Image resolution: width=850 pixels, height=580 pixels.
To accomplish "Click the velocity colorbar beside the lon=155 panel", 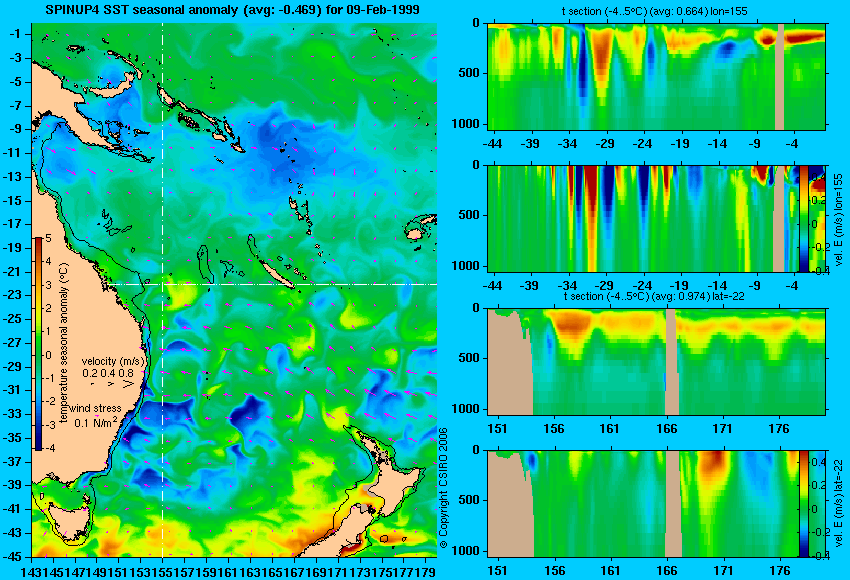I will point(804,218).
